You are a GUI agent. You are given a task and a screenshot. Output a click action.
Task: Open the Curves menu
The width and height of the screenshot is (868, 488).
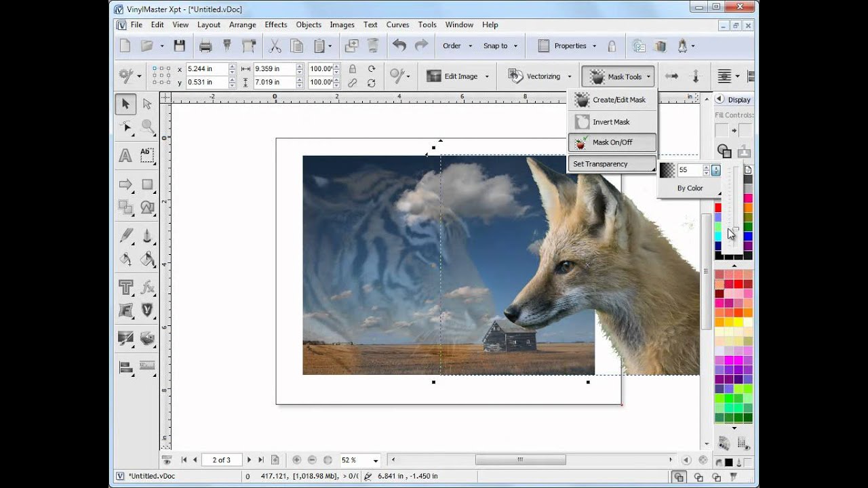coord(397,24)
